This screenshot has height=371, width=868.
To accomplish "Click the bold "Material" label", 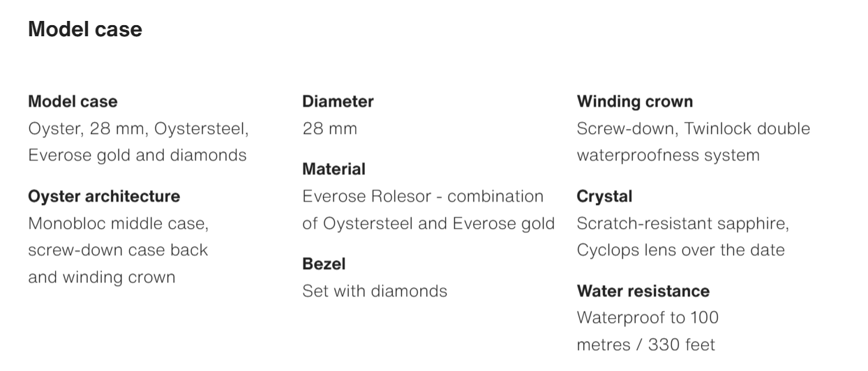I will pos(334,169).
